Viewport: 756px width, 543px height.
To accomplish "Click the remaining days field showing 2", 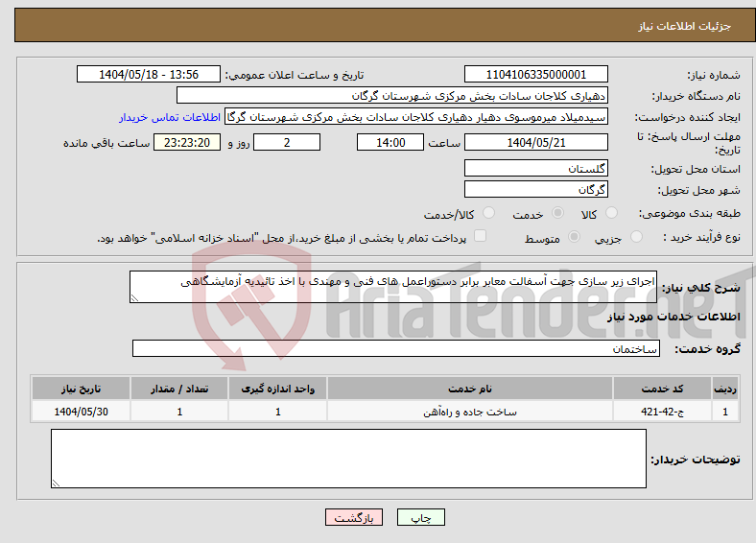I will pyautogui.click(x=287, y=142).
